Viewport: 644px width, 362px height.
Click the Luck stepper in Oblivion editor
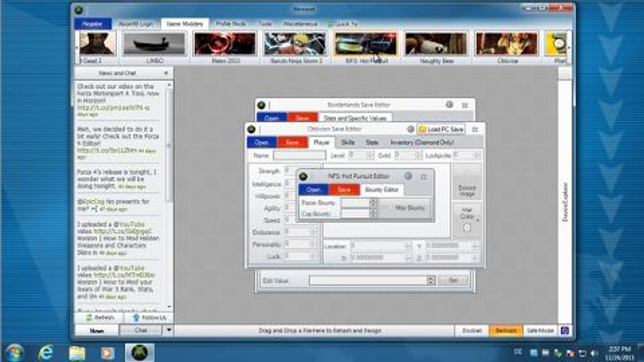pos(314,256)
